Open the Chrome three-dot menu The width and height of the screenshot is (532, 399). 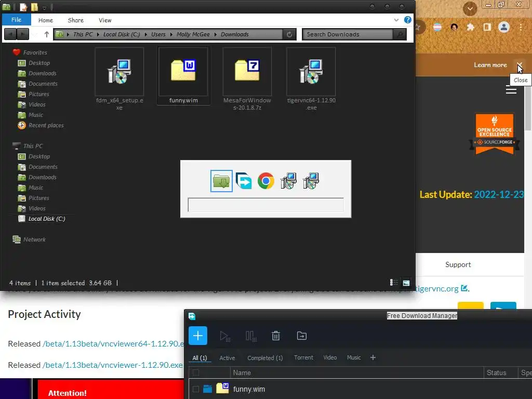coord(521,27)
